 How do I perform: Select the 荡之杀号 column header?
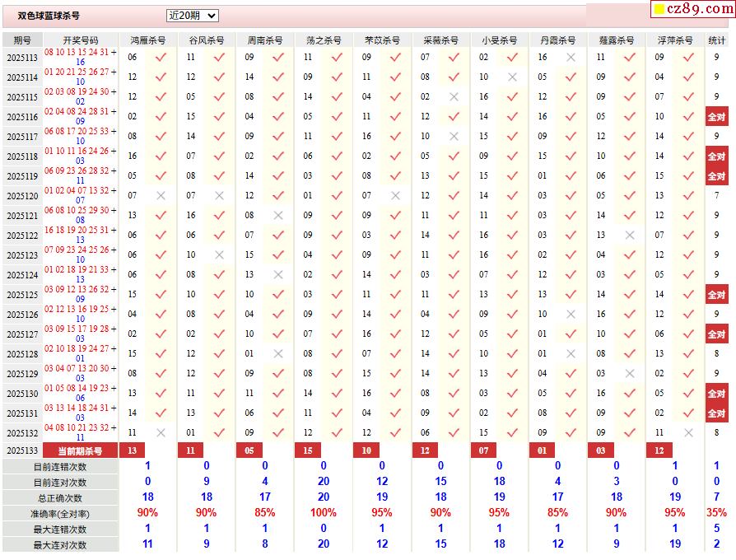click(x=324, y=40)
